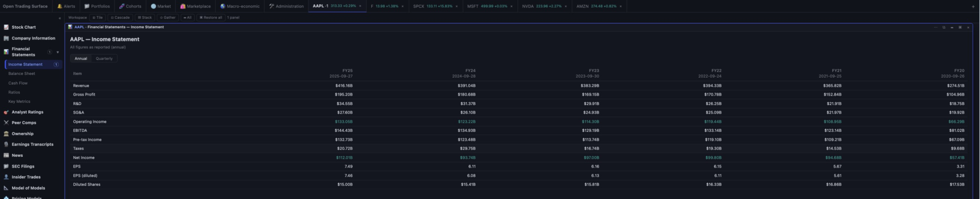Click the Pre-tax Income row label
The width and height of the screenshot is (980, 199).
tap(87, 140)
